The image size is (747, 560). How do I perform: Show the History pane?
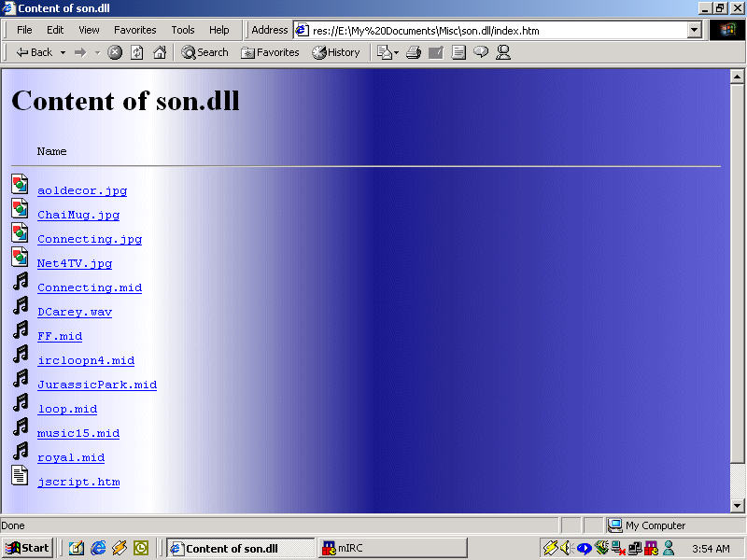pyautogui.click(x=336, y=52)
